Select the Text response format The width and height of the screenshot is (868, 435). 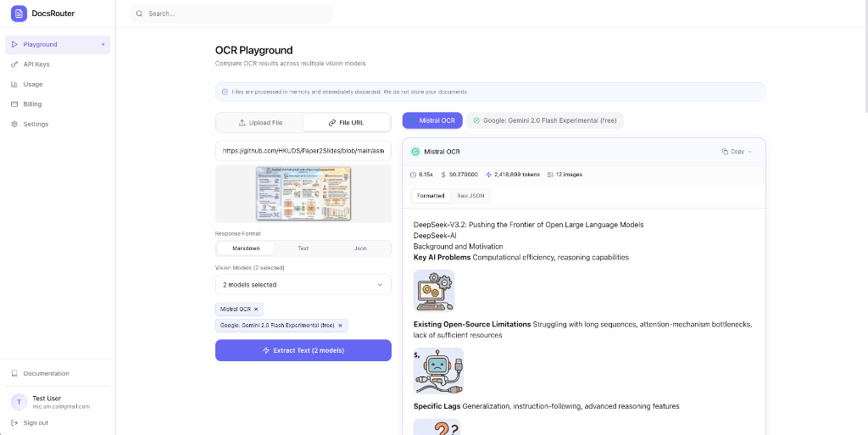pos(303,248)
